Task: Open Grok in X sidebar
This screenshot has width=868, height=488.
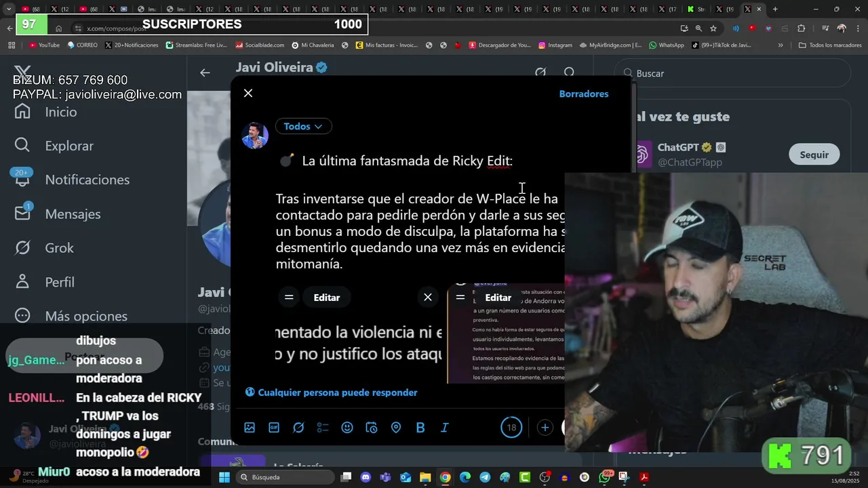Action: (x=44, y=248)
